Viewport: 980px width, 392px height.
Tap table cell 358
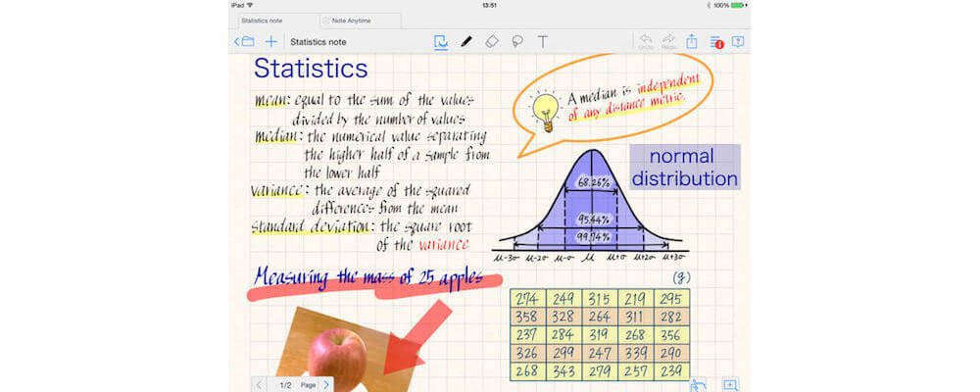click(527, 317)
